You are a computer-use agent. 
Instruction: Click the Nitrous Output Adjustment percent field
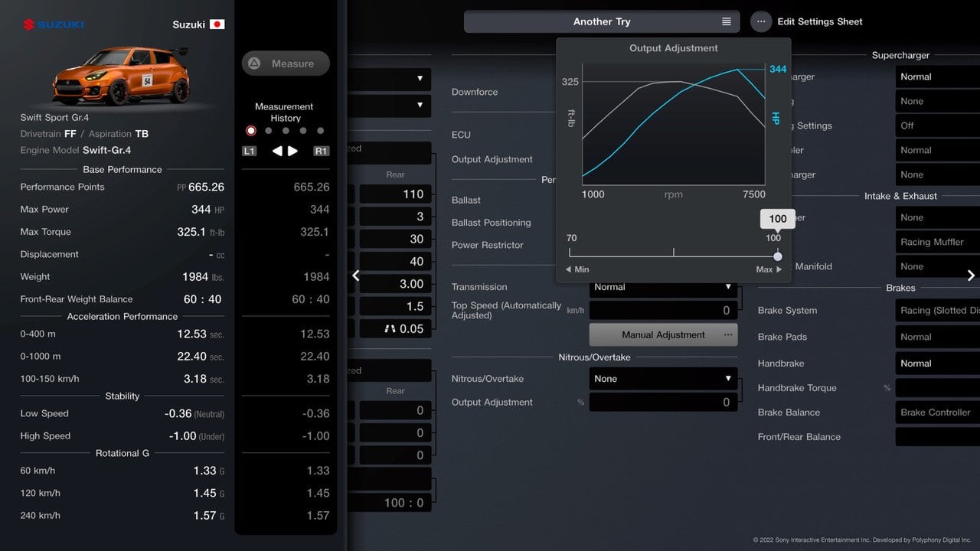point(663,402)
